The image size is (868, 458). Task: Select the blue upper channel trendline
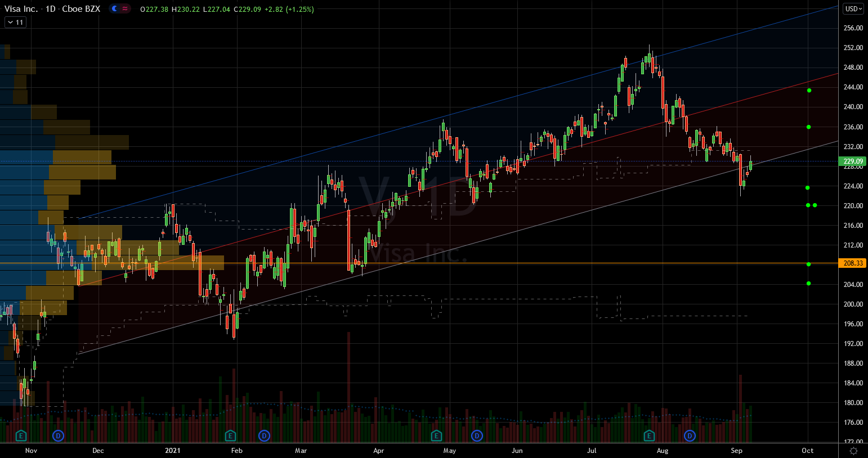(459, 112)
